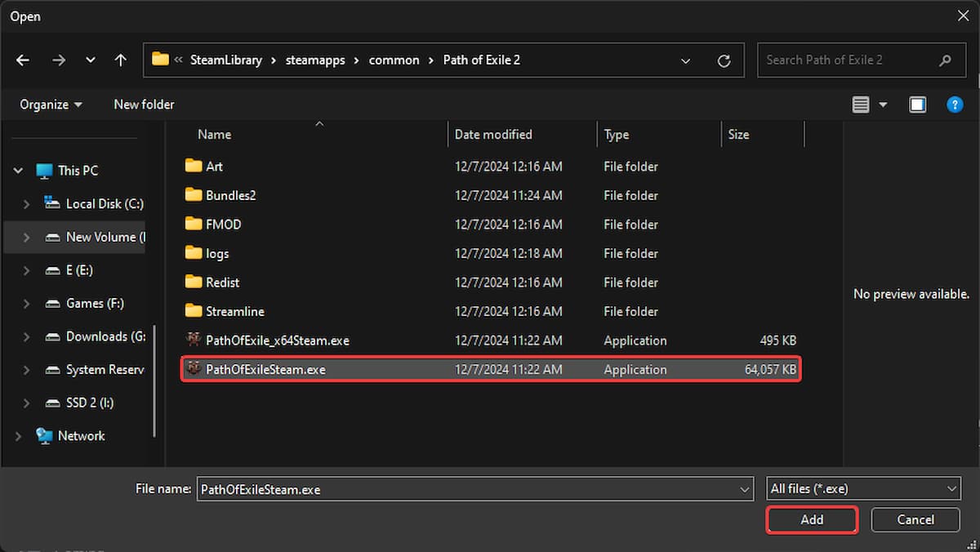Select the PathOfExile_x64Steam.exe file
Screen dimensions: 980x552
pos(277,341)
